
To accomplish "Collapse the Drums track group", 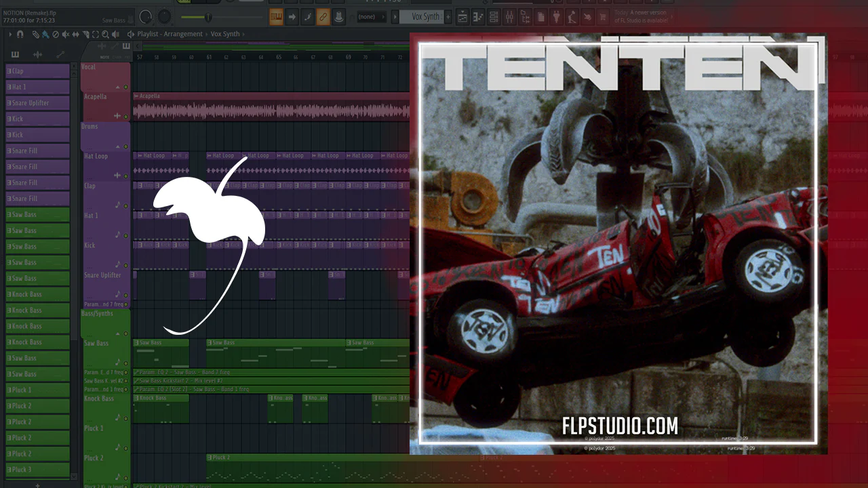I will coord(118,146).
